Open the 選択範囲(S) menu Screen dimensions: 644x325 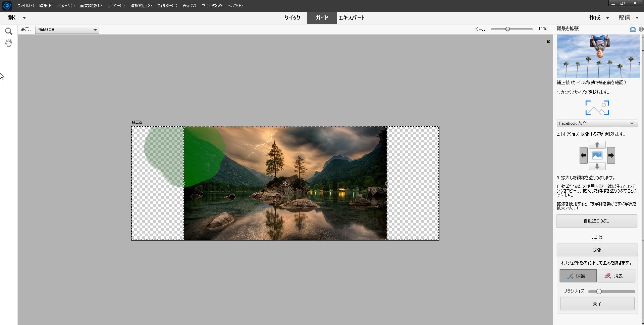141,6
